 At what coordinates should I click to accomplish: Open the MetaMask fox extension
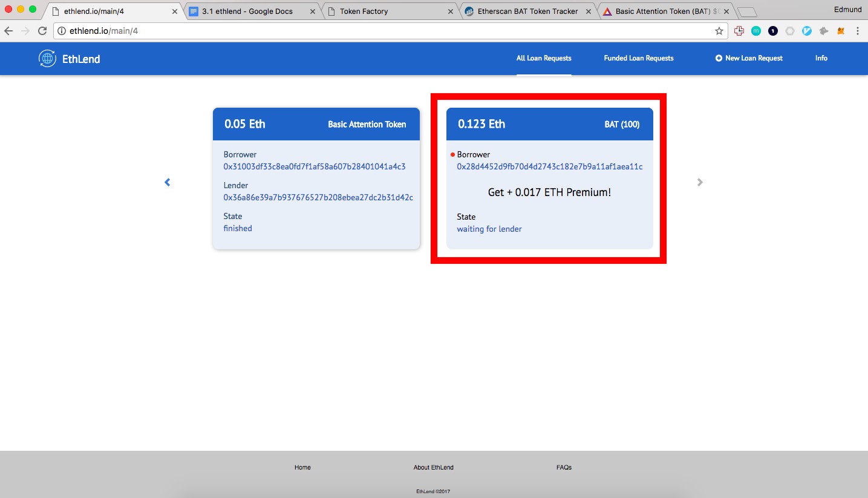pos(841,31)
